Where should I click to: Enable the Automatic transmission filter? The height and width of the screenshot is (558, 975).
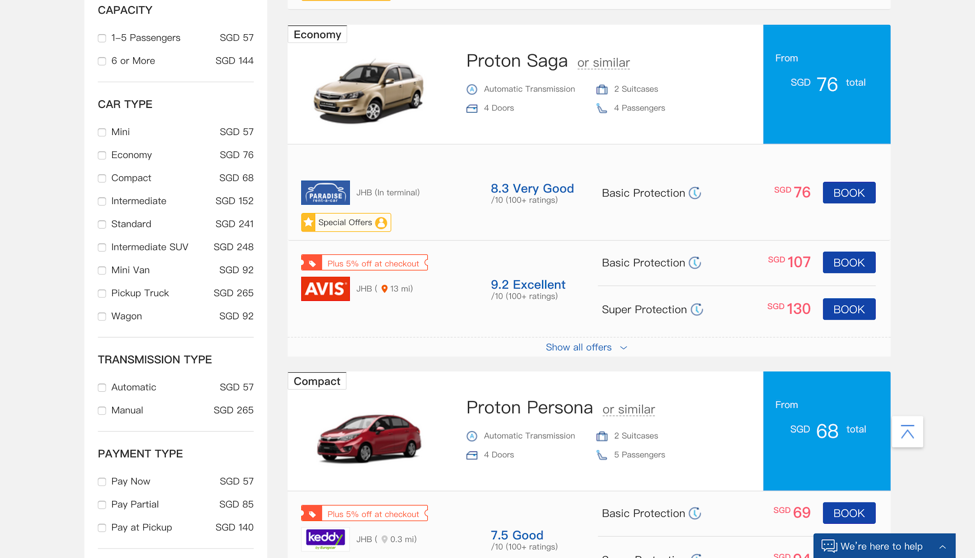click(102, 388)
